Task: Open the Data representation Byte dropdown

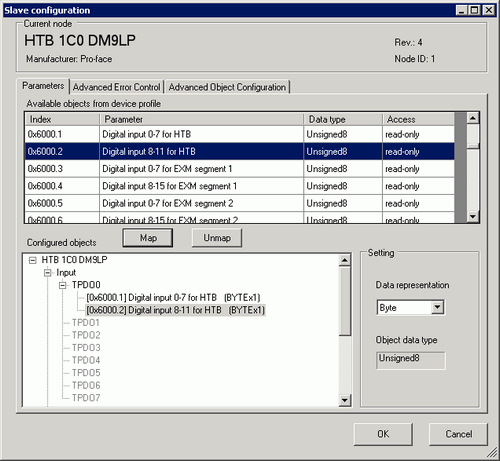Action: (438, 307)
